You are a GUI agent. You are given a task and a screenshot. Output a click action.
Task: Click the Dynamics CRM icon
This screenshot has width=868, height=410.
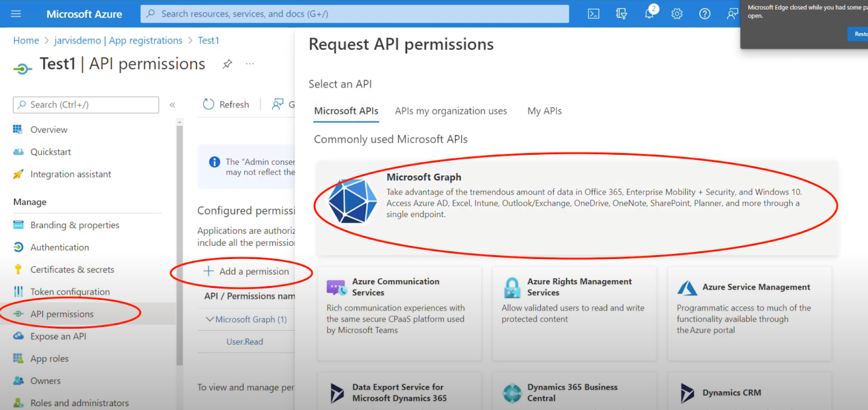[x=687, y=393]
